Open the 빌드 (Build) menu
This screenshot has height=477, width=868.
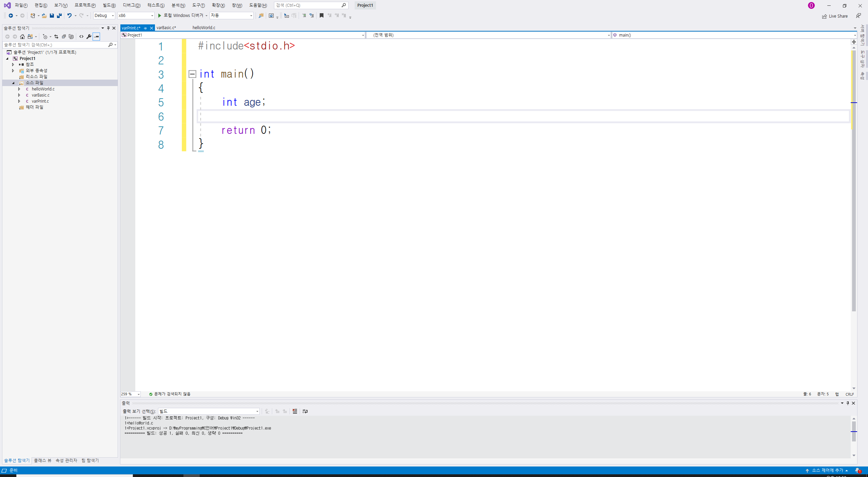[x=109, y=5]
